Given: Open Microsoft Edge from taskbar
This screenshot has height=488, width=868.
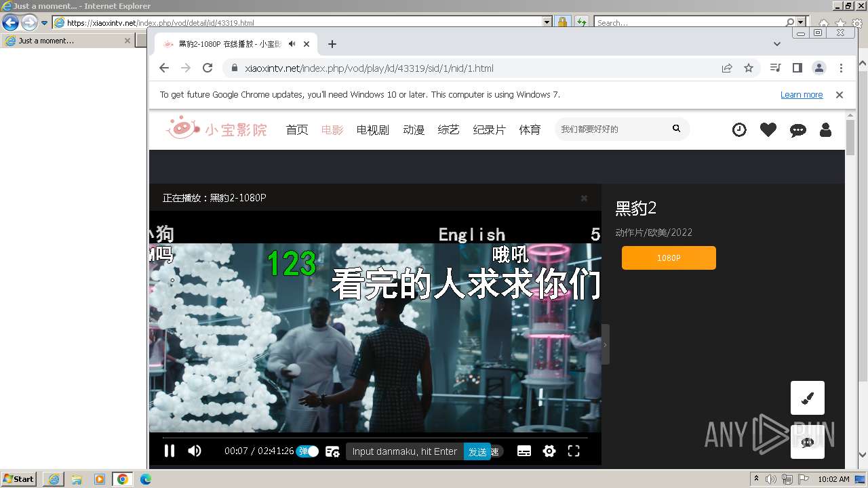Looking at the screenshot, I should click(146, 479).
